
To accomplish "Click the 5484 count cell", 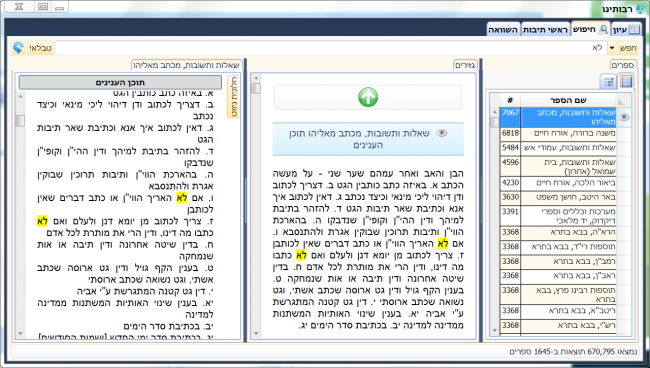I will [510, 148].
